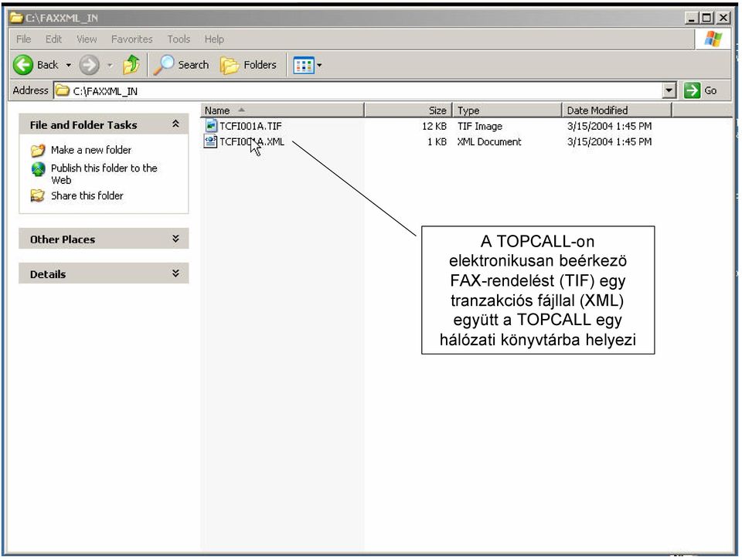This screenshot has height=560, width=742.
Task: Click the Windows flag logo
Action: coord(713,39)
